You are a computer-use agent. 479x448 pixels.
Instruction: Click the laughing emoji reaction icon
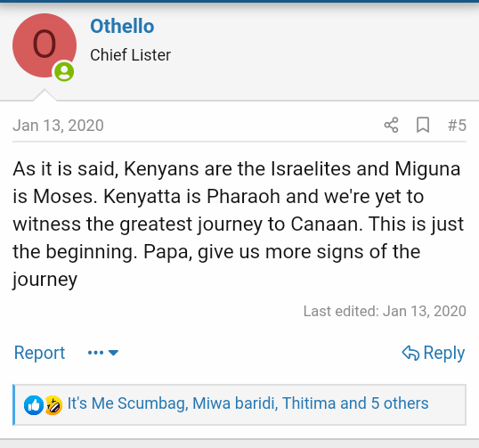[53, 405]
